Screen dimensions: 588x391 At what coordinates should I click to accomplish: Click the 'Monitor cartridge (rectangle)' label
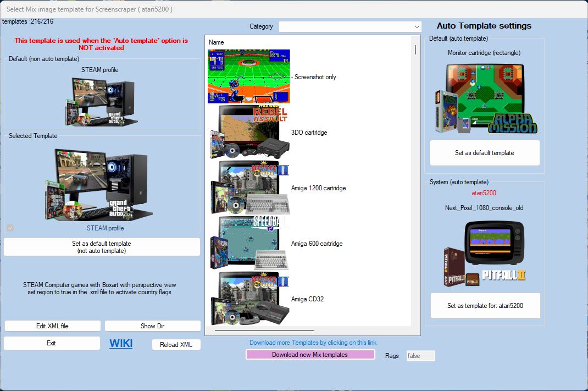coord(484,53)
